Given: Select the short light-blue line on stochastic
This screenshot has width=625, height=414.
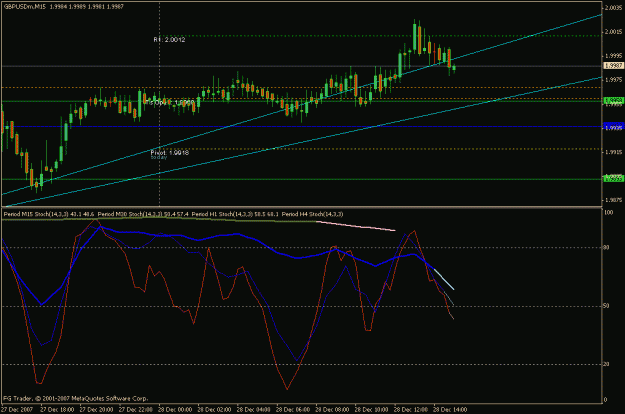Looking at the screenshot, I should pyautogui.click(x=444, y=279).
